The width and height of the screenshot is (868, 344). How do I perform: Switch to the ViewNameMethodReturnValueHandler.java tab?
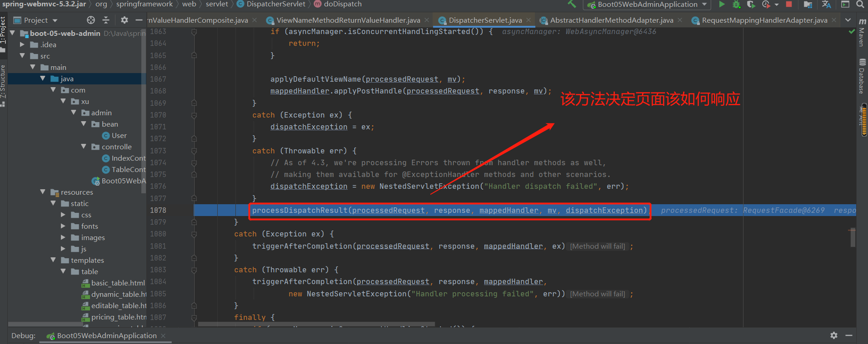tap(348, 20)
